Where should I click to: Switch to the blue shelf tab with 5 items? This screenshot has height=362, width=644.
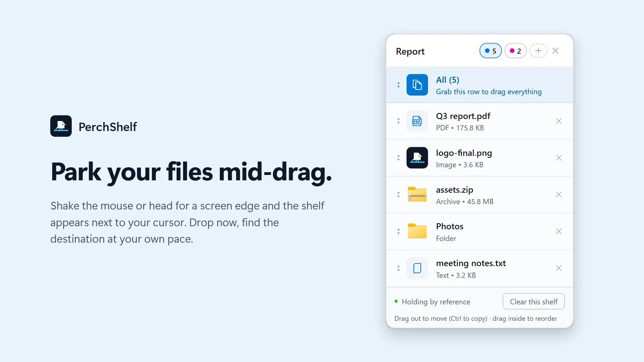[490, 51]
